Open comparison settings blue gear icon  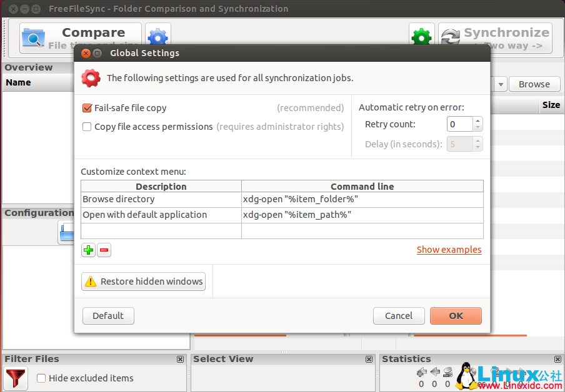tap(157, 36)
